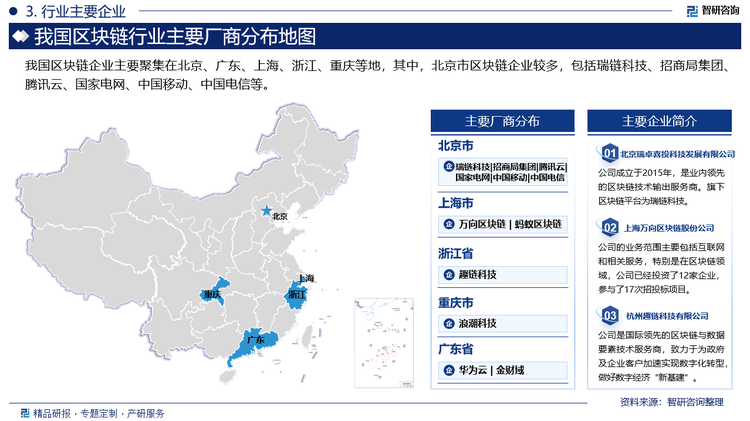
Task: Click the paragraph about 数字经济“新基建”
Action: coord(663,356)
